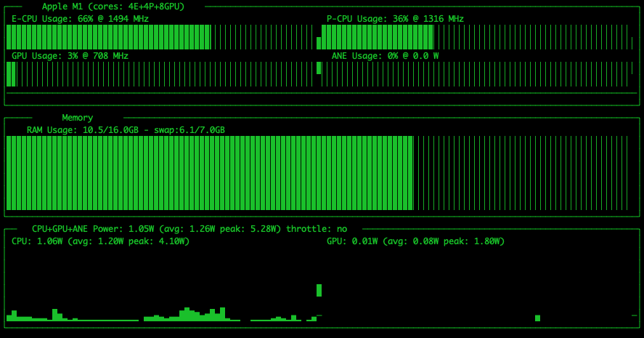644x338 pixels.
Task: Click the CPU: 1.06W power label
Action: [101, 241]
